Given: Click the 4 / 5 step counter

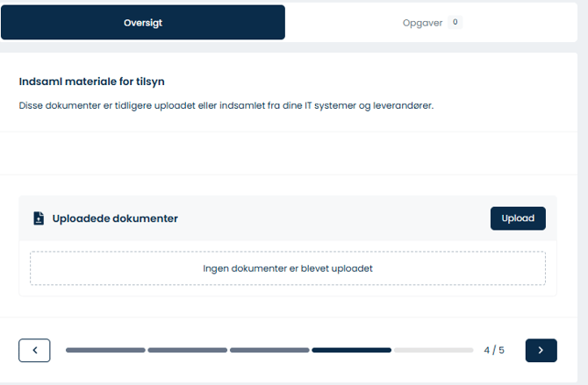Looking at the screenshot, I should [x=494, y=350].
